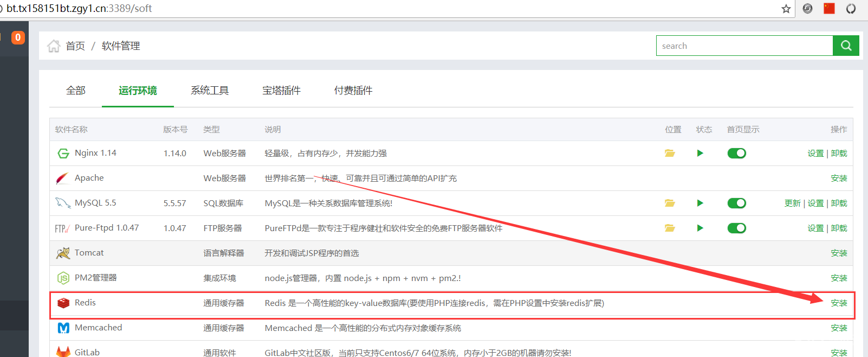Click the gray swirl browser extension icon

click(x=807, y=8)
